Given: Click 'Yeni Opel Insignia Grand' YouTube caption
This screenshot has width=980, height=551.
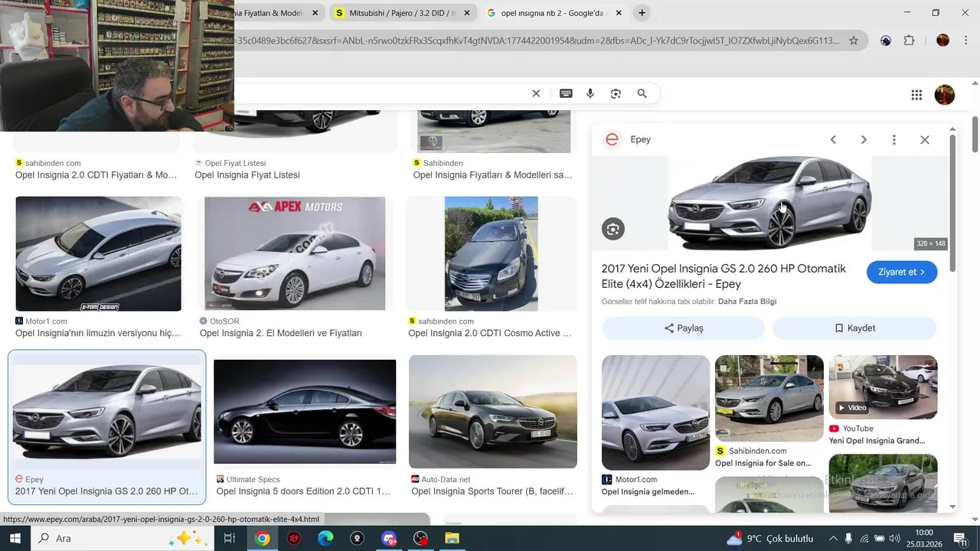Looking at the screenshot, I should tap(877, 441).
